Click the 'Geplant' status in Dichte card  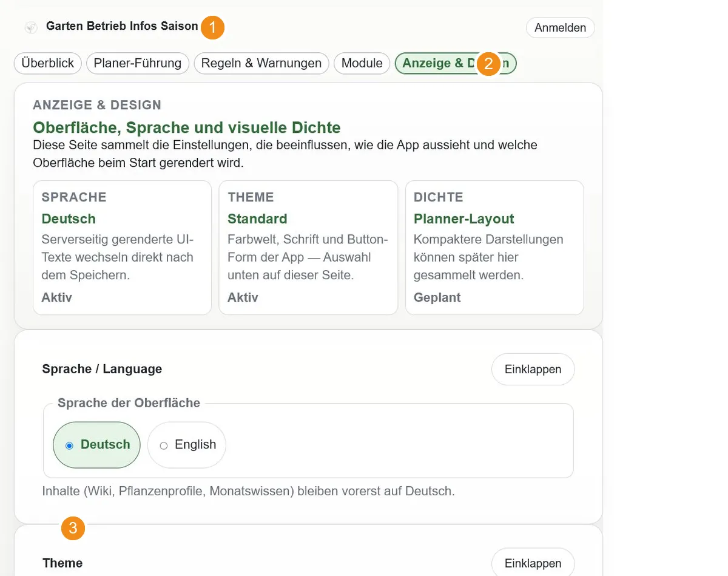437,297
